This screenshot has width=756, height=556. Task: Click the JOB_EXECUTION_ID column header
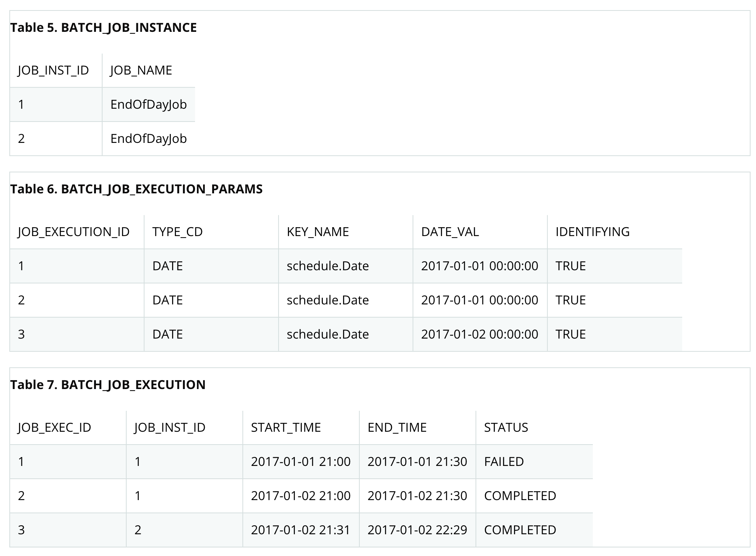pos(74,232)
